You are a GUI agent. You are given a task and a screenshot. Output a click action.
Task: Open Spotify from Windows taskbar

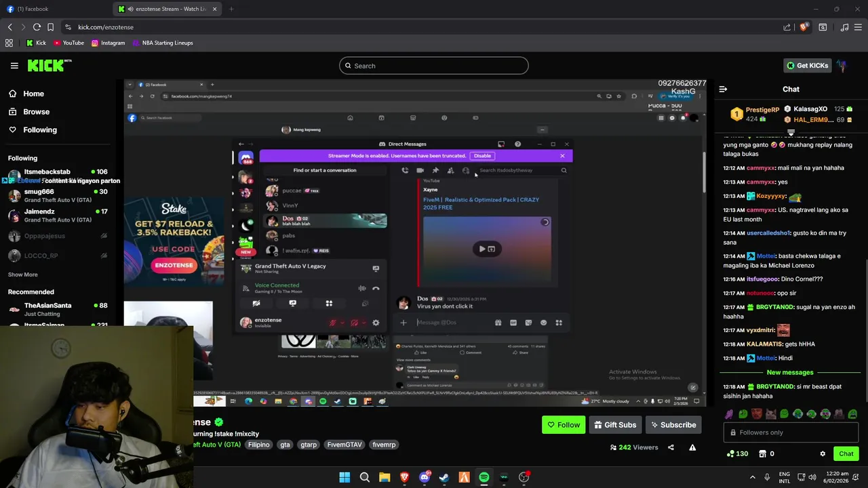pos(484,477)
